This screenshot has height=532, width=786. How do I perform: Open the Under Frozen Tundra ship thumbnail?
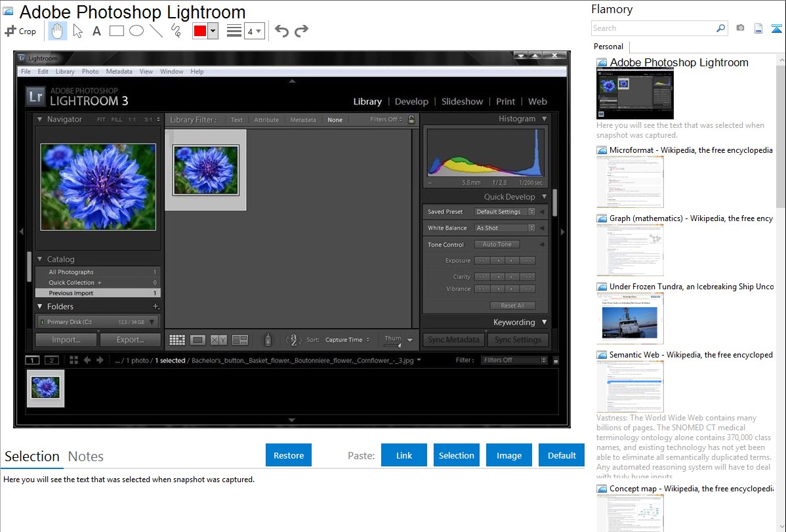630,318
